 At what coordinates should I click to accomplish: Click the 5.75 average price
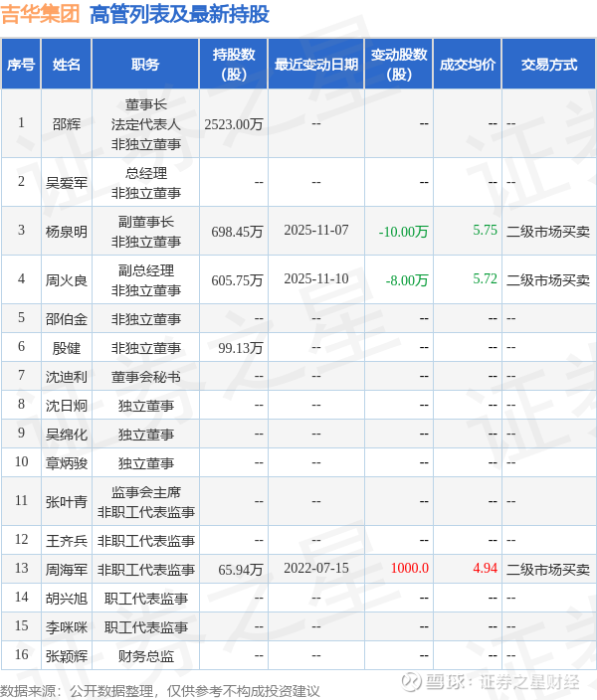pos(485,230)
